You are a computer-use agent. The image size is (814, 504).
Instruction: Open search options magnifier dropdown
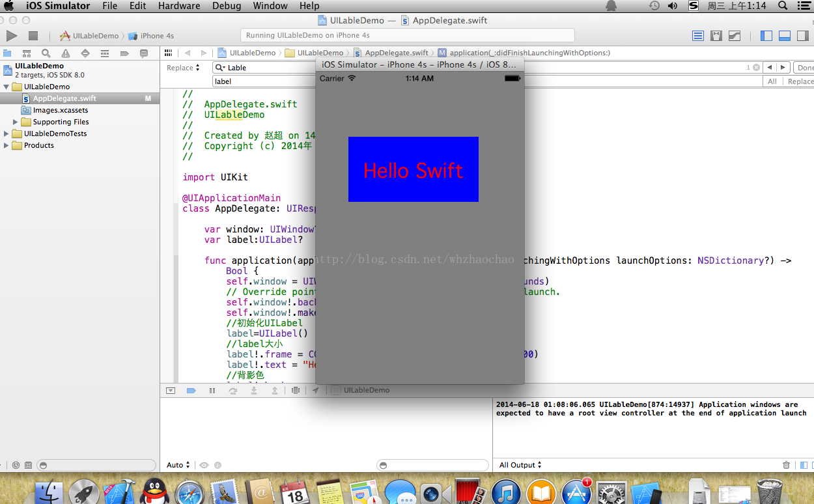(221, 68)
